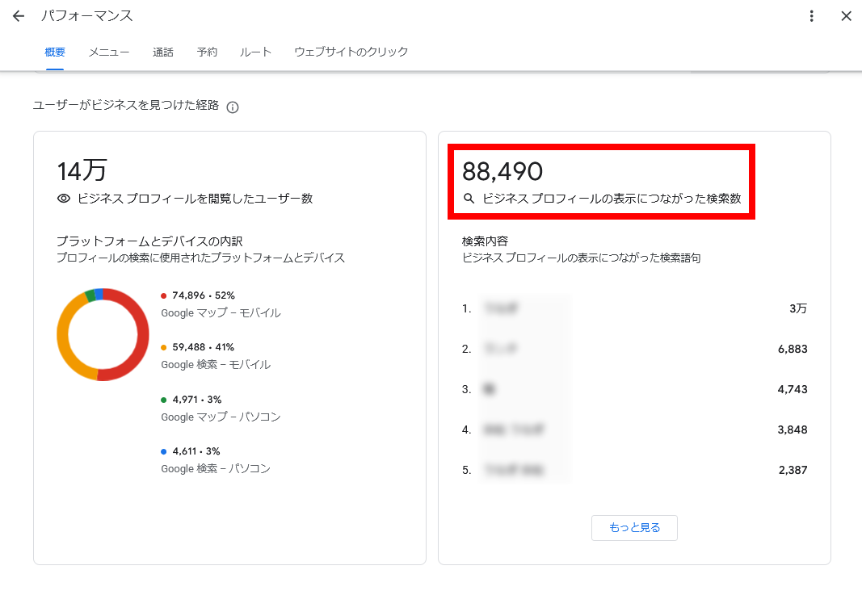
Task: Click the eye icon for profile views
Action: pyautogui.click(x=64, y=199)
